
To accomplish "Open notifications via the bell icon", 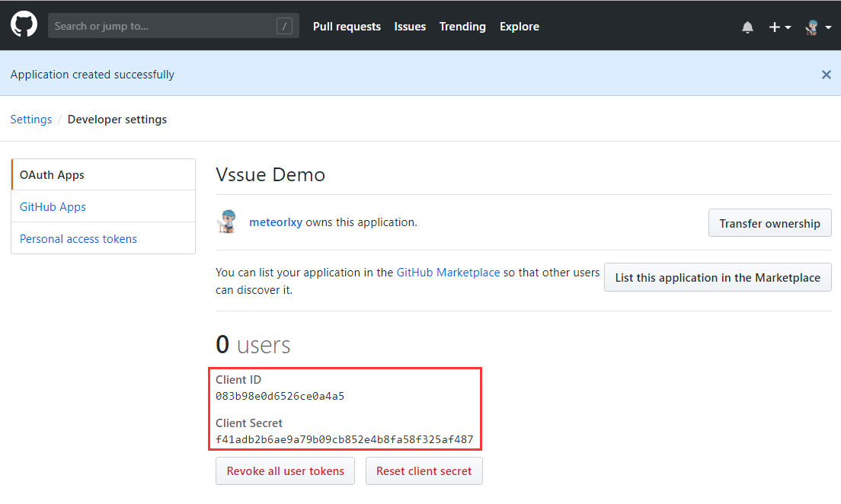I will pyautogui.click(x=747, y=26).
